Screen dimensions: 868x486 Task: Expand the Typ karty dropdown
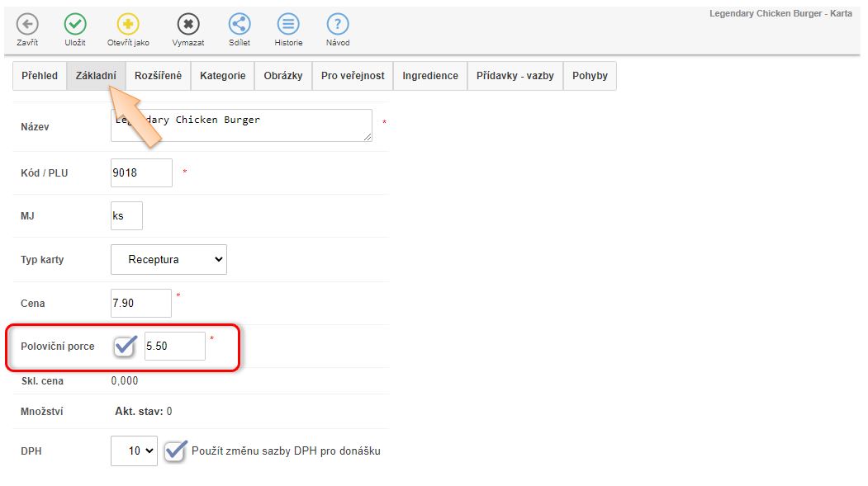[x=168, y=259]
